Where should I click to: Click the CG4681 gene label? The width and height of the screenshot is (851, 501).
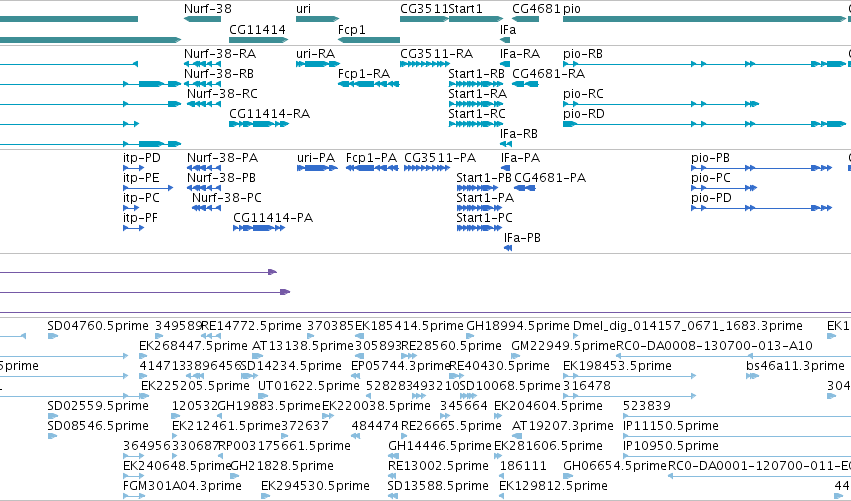point(536,9)
